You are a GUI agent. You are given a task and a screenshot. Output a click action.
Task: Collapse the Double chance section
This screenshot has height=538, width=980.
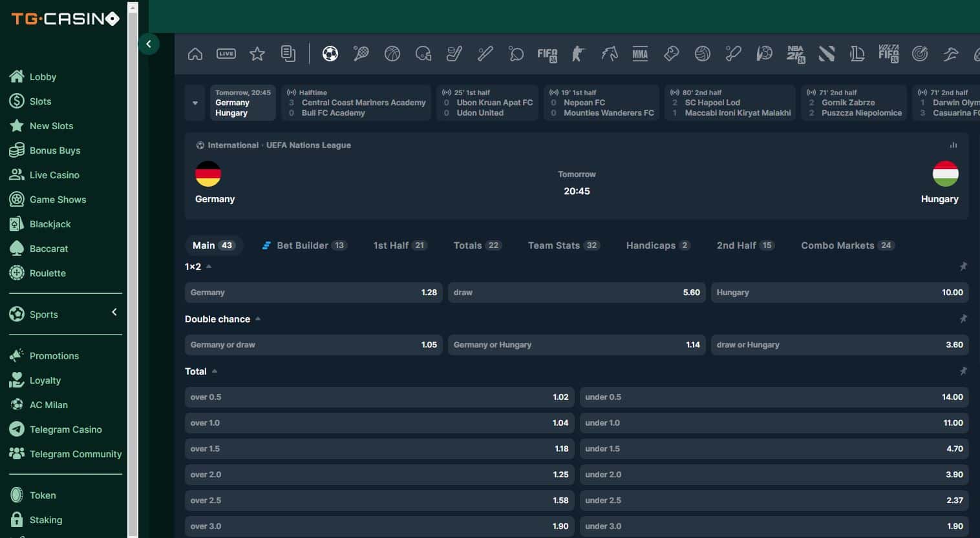tap(258, 318)
